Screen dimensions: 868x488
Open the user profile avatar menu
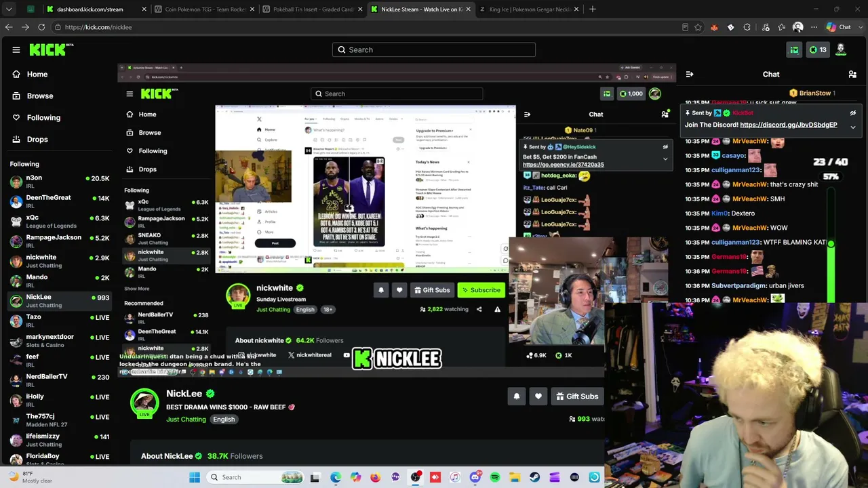[x=841, y=49]
